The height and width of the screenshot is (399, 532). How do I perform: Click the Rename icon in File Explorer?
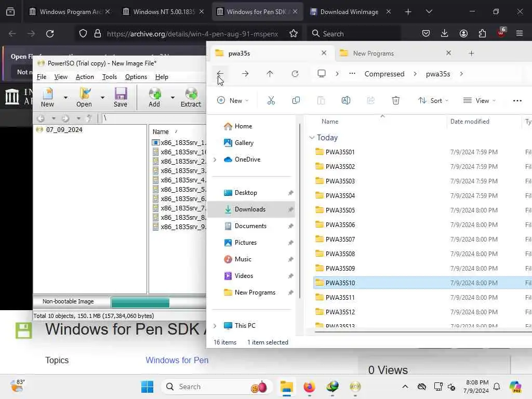[345, 100]
